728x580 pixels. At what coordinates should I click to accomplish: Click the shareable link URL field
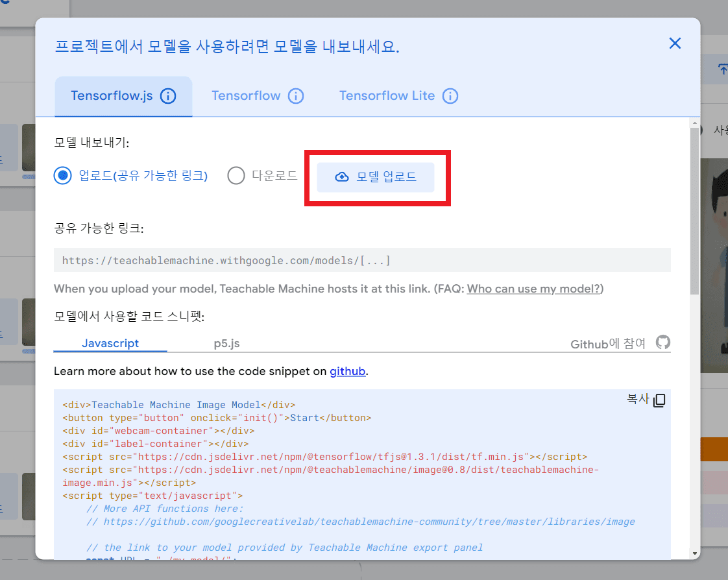(x=362, y=260)
